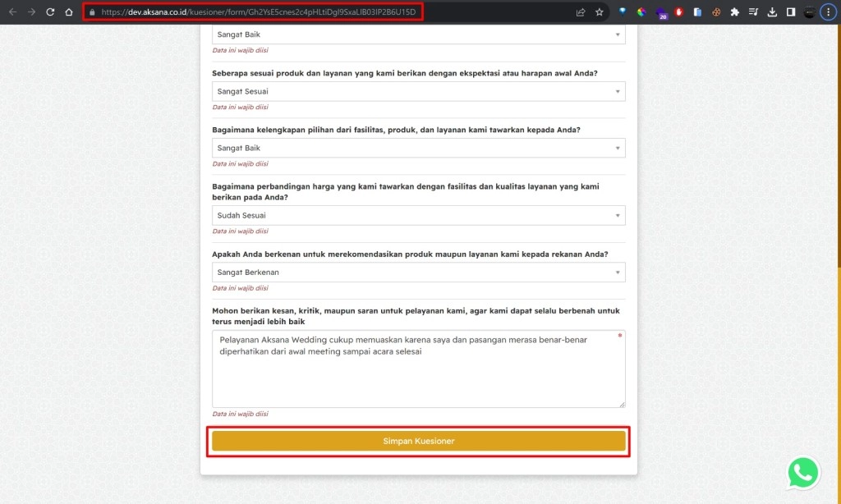Toggle the browser side panel icon
This screenshot has width=841, height=504.
790,12
